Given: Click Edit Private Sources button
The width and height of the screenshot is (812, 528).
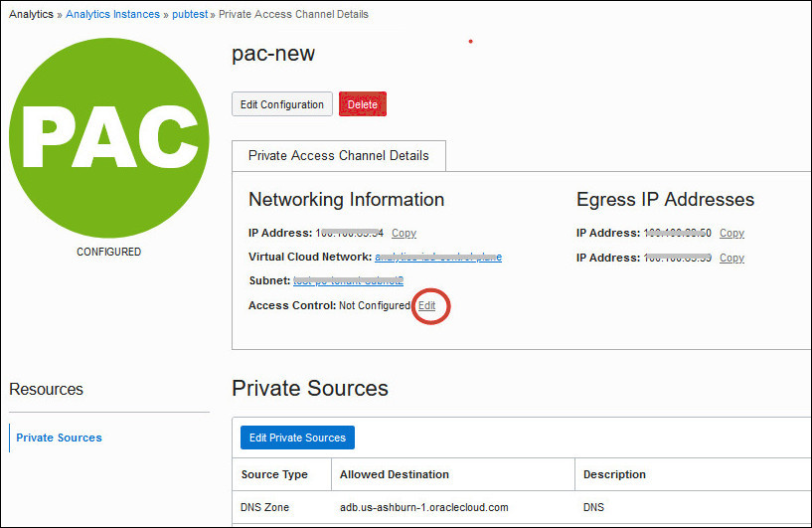Looking at the screenshot, I should 297,438.
